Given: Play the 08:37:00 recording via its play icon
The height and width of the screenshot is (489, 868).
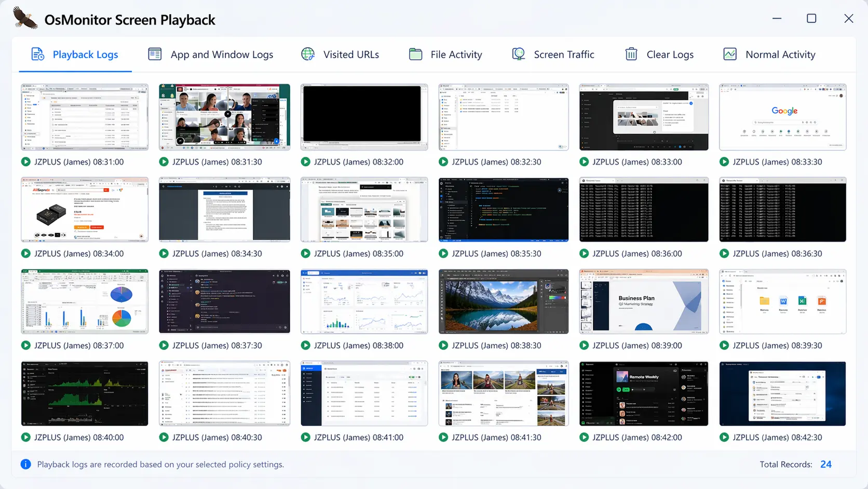Looking at the screenshot, I should pos(25,346).
